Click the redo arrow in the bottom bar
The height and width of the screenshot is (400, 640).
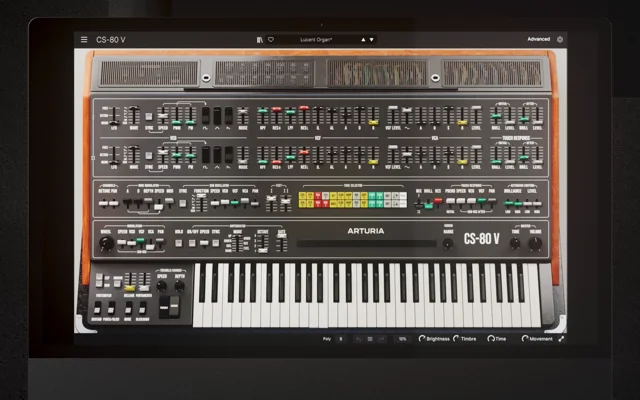[x=381, y=339]
